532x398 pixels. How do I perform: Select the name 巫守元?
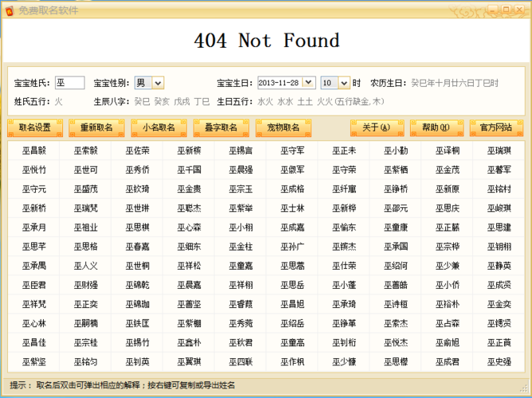tap(34, 189)
